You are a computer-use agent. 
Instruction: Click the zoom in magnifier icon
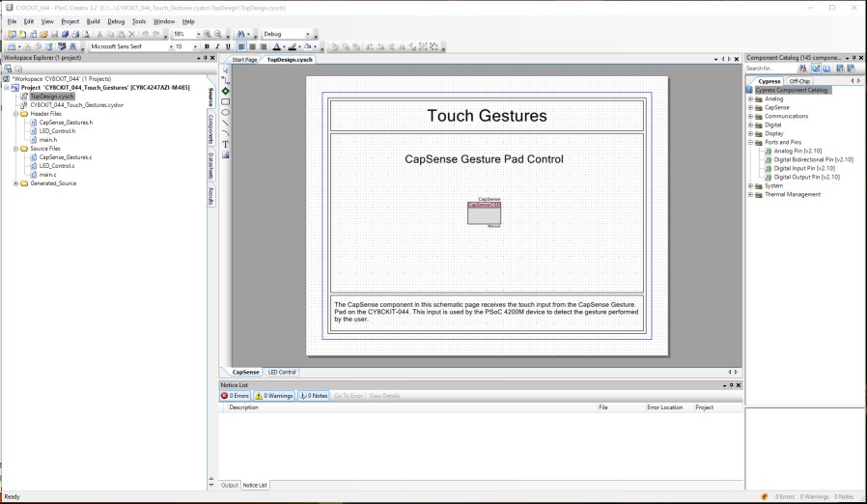pos(207,34)
